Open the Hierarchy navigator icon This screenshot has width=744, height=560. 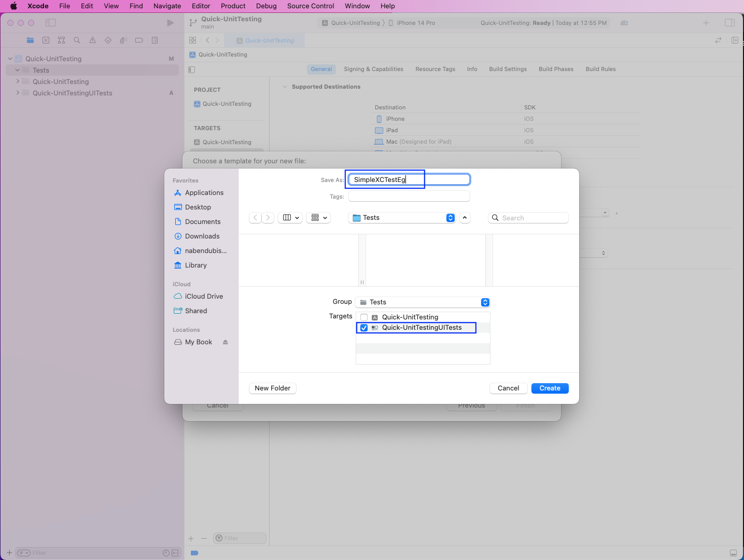pyautogui.click(x=61, y=40)
